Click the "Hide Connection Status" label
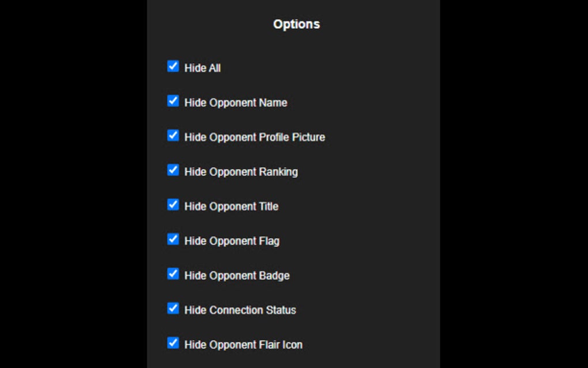588x368 pixels. 240,310
